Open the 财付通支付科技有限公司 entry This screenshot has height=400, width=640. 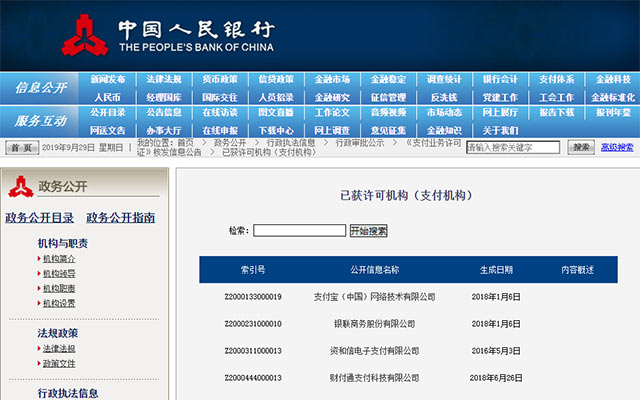tap(375, 378)
